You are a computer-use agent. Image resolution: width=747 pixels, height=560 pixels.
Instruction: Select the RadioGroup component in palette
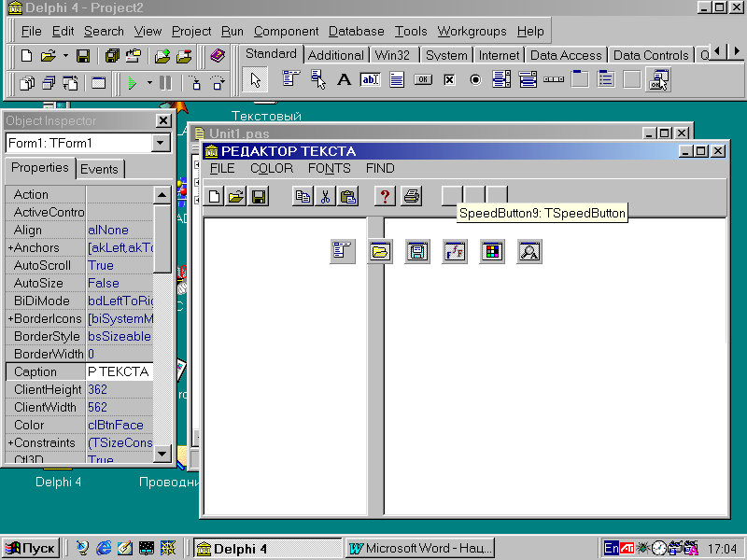606,79
